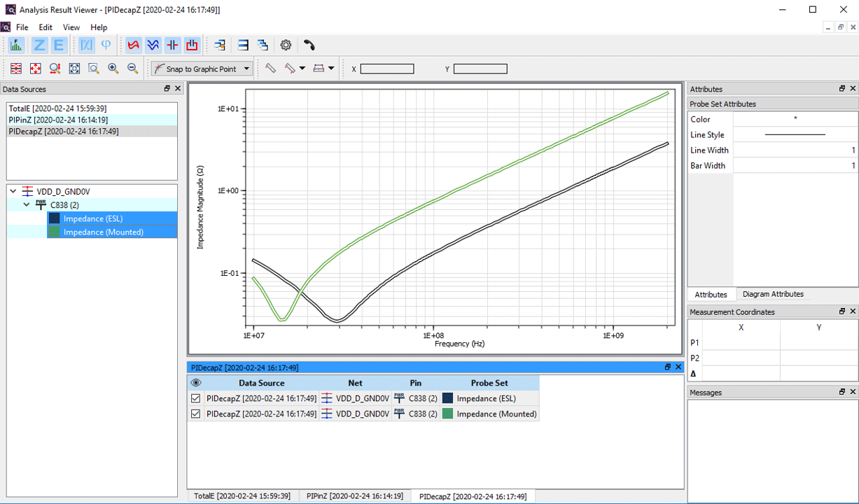
Task: Click the red four-arrows fit icon
Action: (36, 69)
